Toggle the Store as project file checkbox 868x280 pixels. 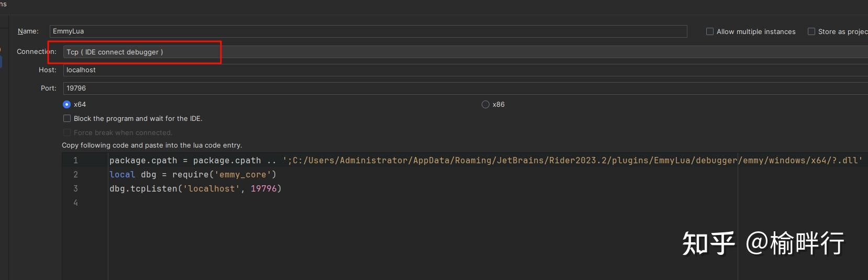pos(811,32)
